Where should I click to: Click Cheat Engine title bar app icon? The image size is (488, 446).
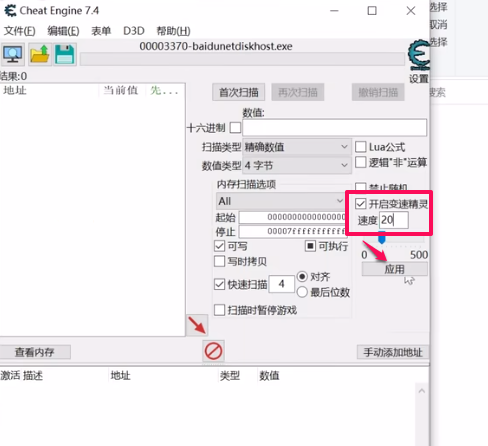pyautogui.click(x=10, y=11)
